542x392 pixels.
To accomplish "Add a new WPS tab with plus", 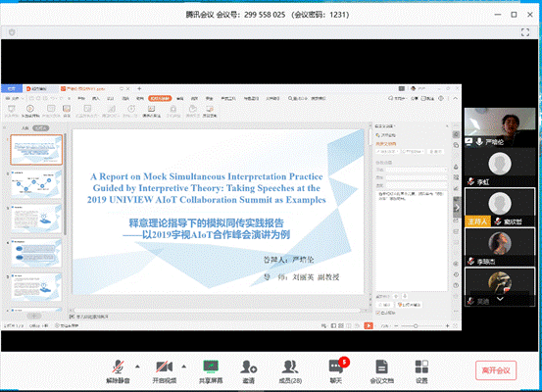I will point(139,89).
